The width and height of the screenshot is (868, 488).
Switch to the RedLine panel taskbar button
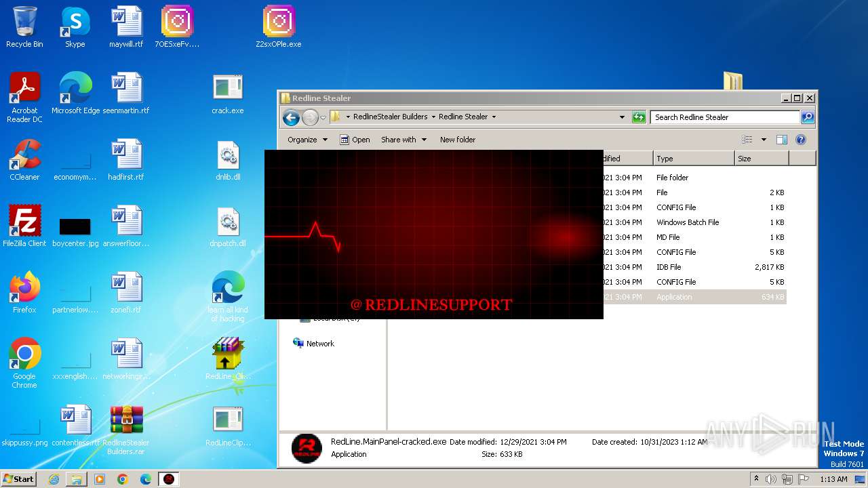pos(168,479)
